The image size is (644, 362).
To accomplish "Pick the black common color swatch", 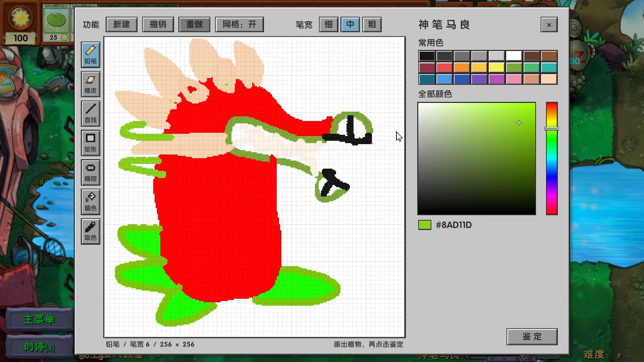I will coord(427,56).
